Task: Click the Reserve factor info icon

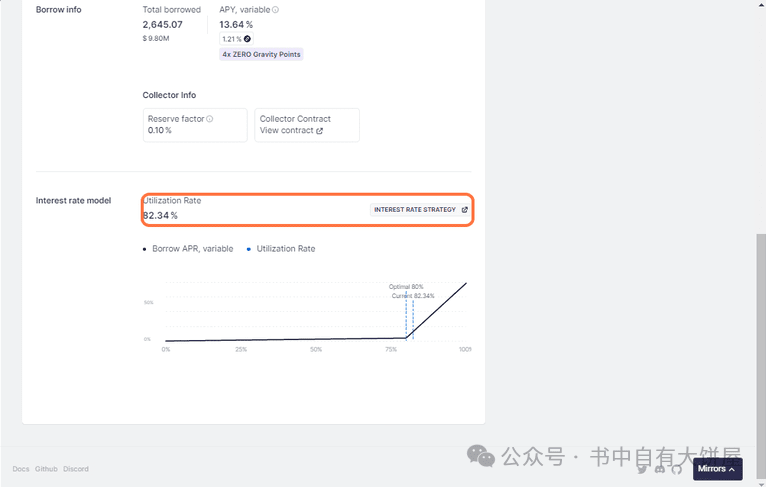Action: 210,119
